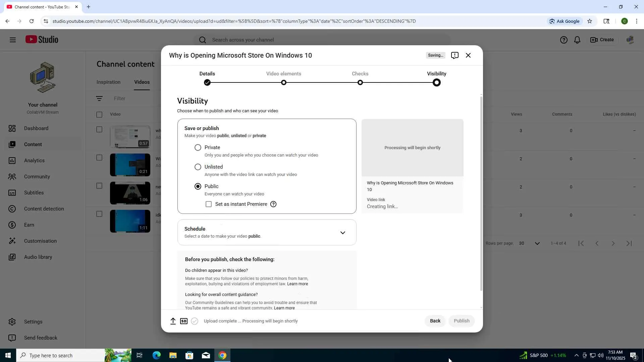Open Learn more link about protecting minors
The width and height of the screenshot is (644, 362).
pos(297,284)
